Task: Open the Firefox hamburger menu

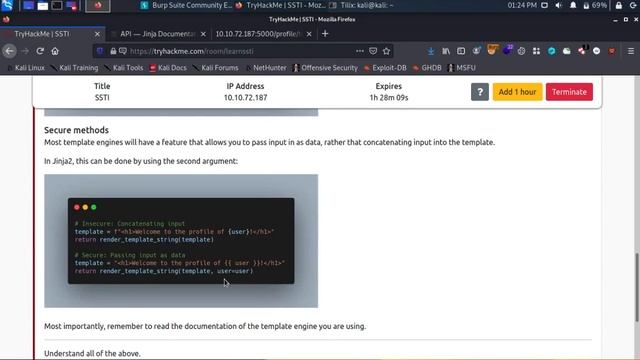Action: pos(631,51)
